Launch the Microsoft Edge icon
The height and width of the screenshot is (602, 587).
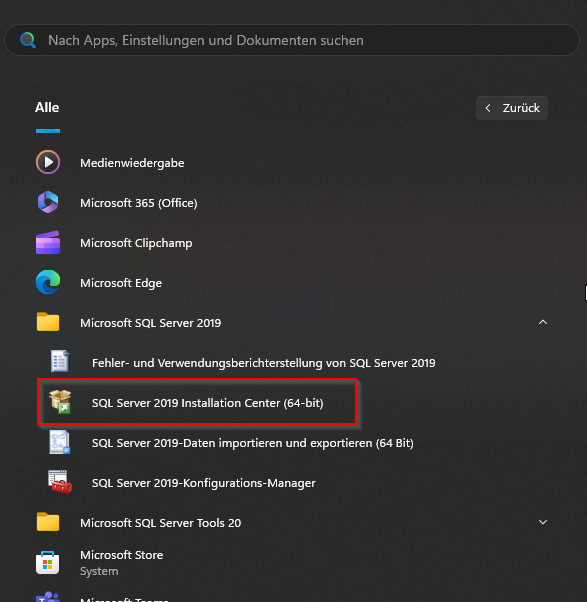coord(48,282)
